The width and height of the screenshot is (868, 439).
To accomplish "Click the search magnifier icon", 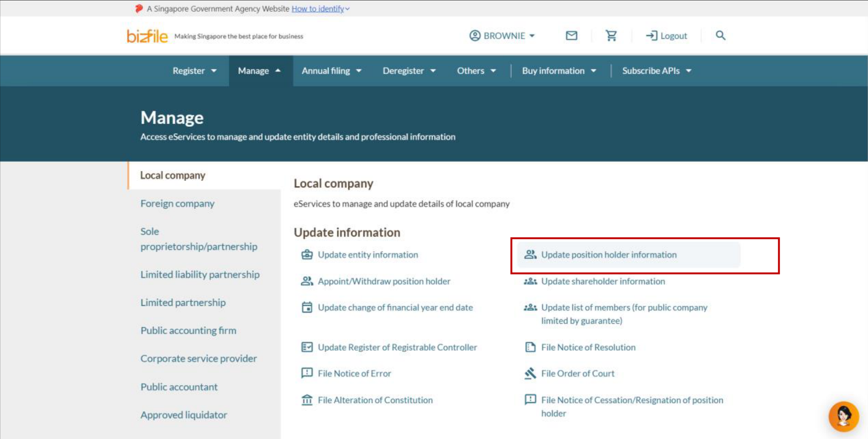I will 720,36.
